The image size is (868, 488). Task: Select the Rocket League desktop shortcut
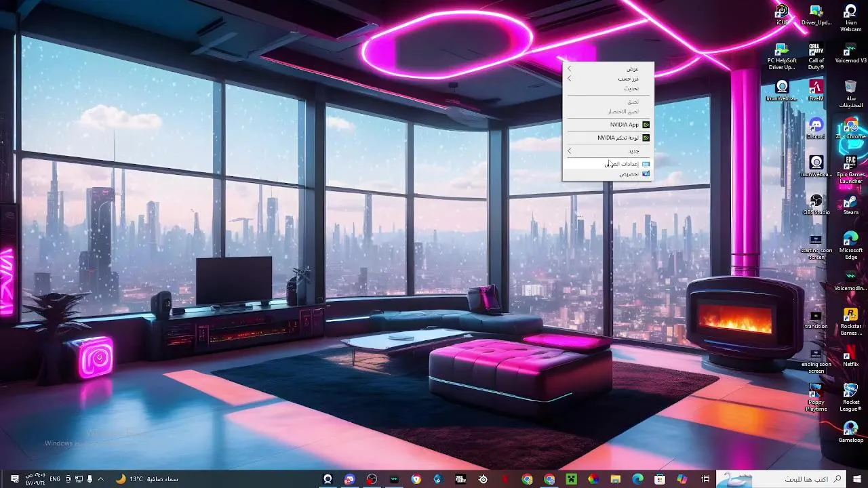coord(850,398)
